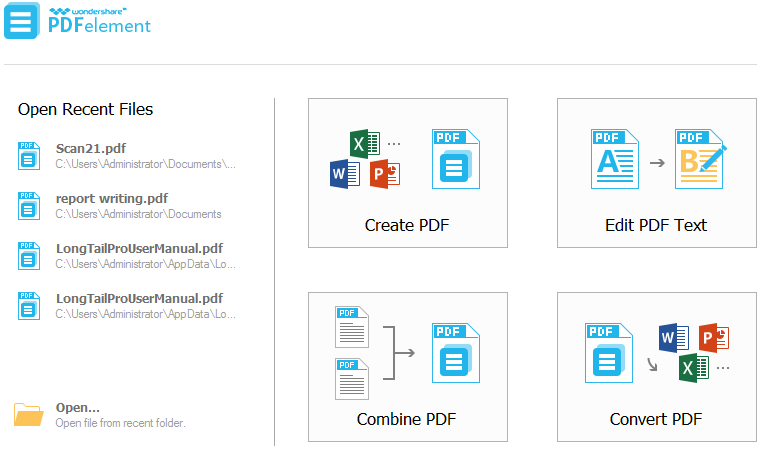Click the upper small PDF page in Combine PDF
The image size is (759, 449).
[352, 327]
